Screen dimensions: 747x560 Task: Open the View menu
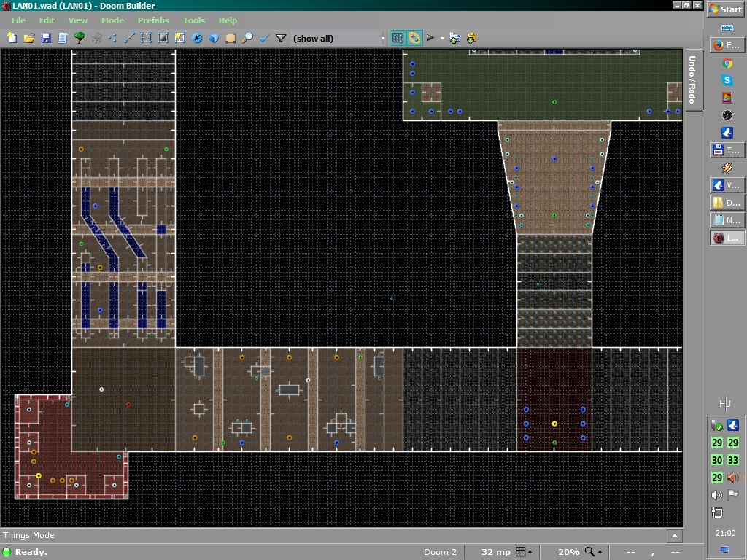coord(77,20)
